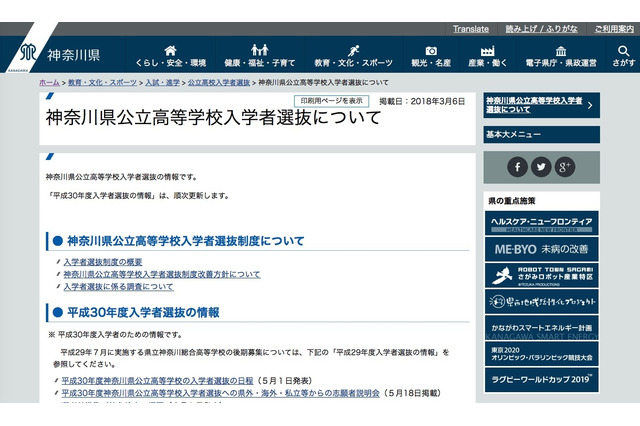640x426 pixels.
Task: Open the 電子県庁・県政運営 menu label
Action: (561, 63)
